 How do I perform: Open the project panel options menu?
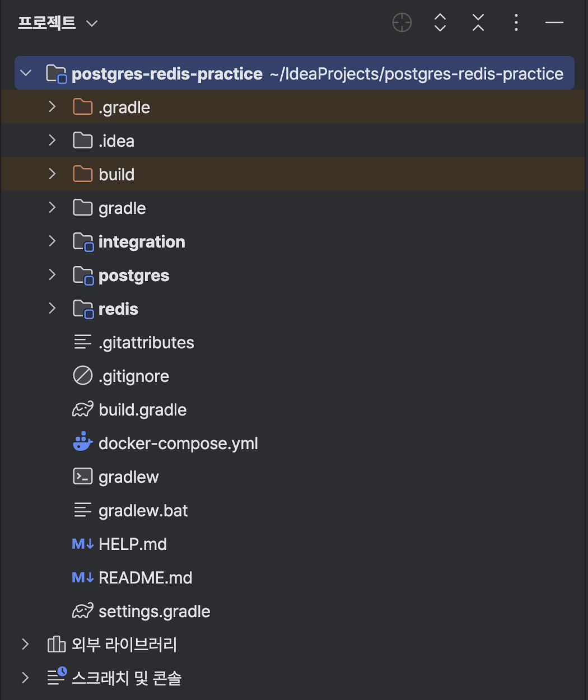pyautogui.click(x=516, y=23)
